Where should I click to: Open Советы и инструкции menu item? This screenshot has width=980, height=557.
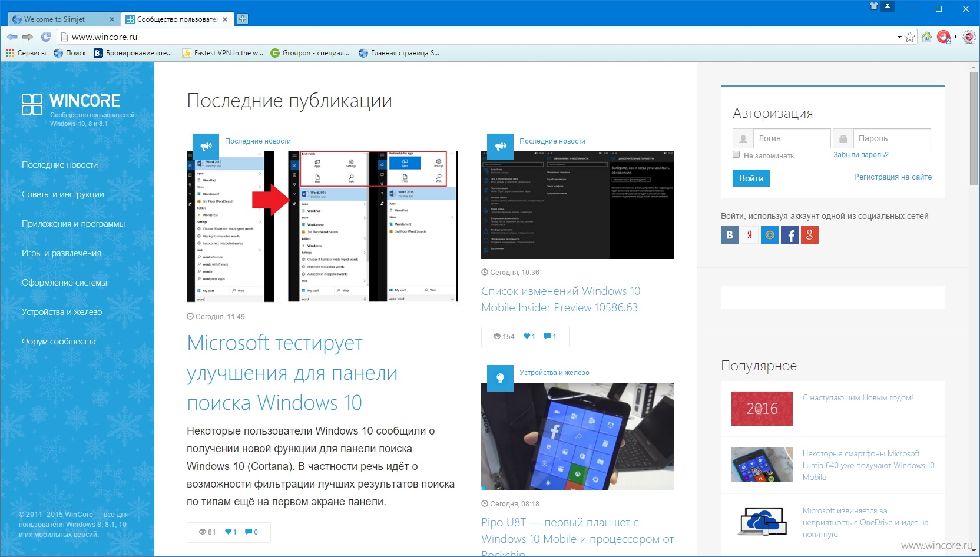coord(62,194)
